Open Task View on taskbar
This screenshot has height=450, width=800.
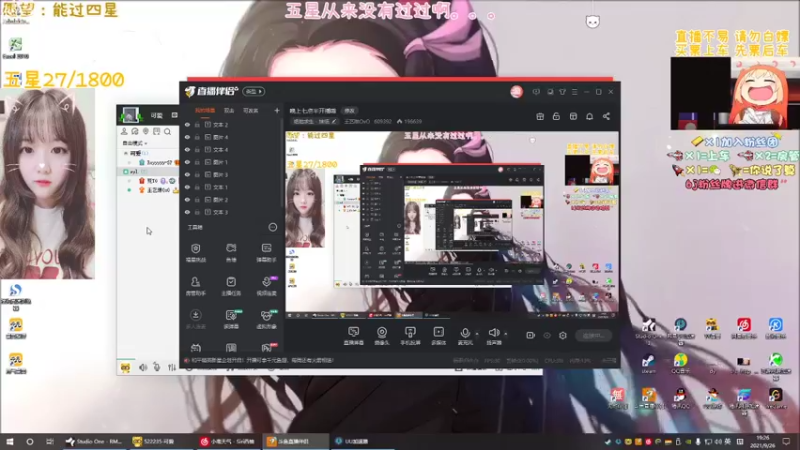coord(49,441)
